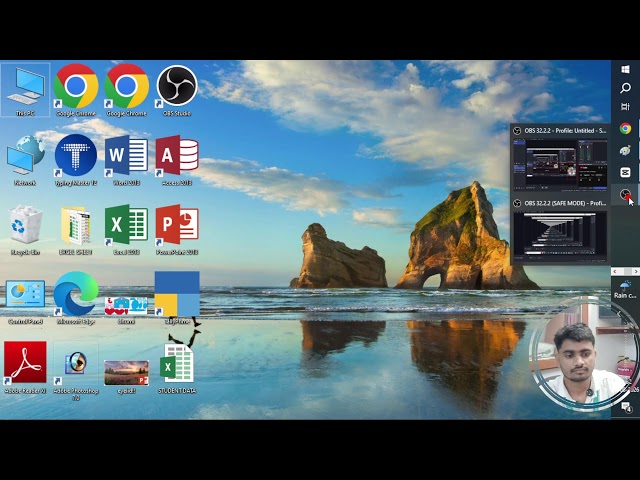
Task: Click the OBS taskbar icon
Action: (x=625, y=194)
